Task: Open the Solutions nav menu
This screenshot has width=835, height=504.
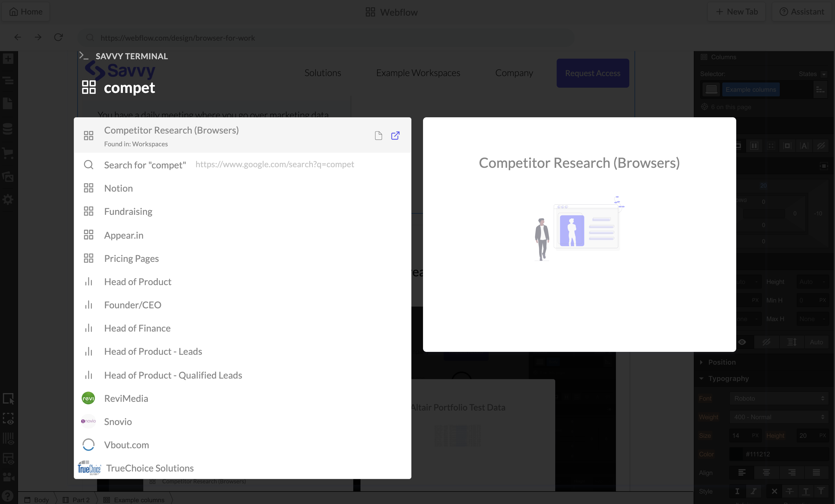Action: click(322, 73)
